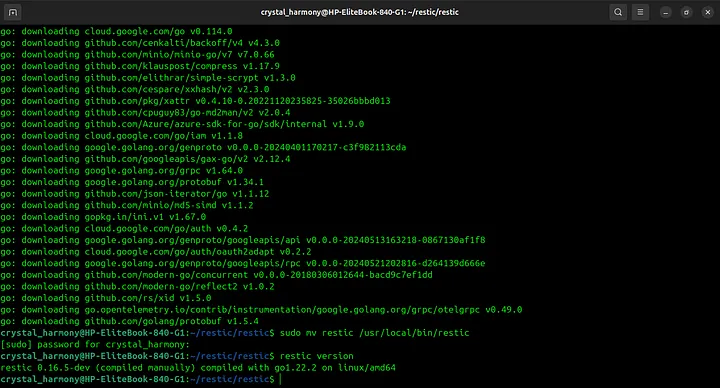Click the genproto c3f982113cda line
Screen dimensions: 720x388
203,147
